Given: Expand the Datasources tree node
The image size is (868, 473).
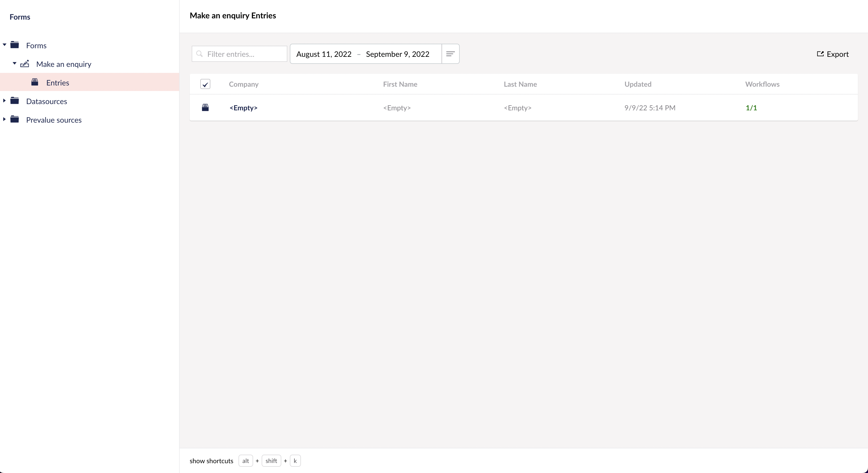Looking at the screenshot, I should pyautogui.click(x=4, y=101).
